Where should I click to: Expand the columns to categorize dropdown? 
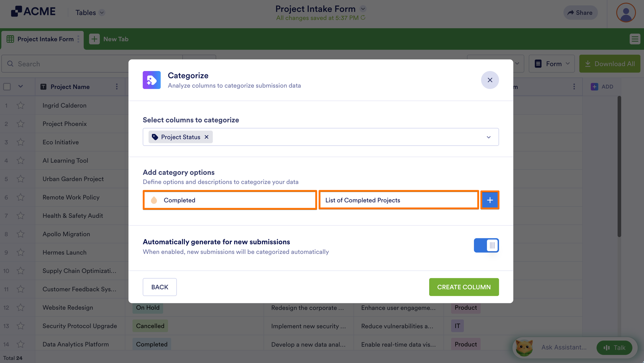click(489, 137)
